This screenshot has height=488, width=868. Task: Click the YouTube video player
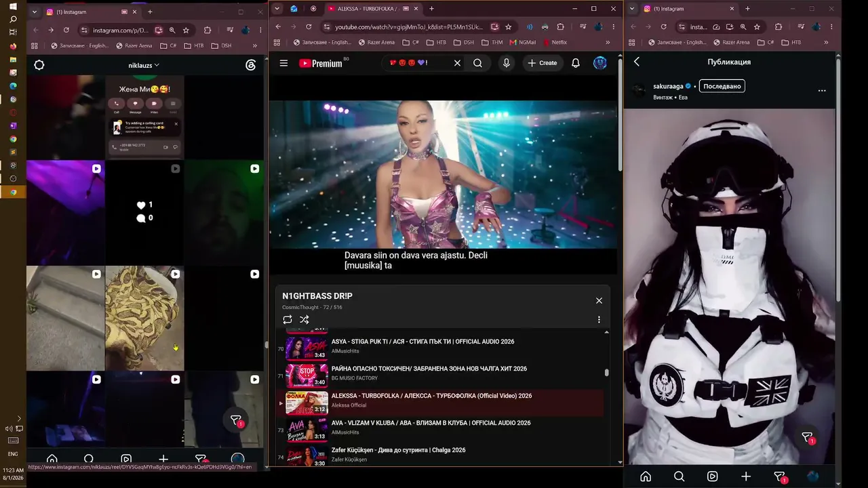pyautogui.click(x=444, y=174)
